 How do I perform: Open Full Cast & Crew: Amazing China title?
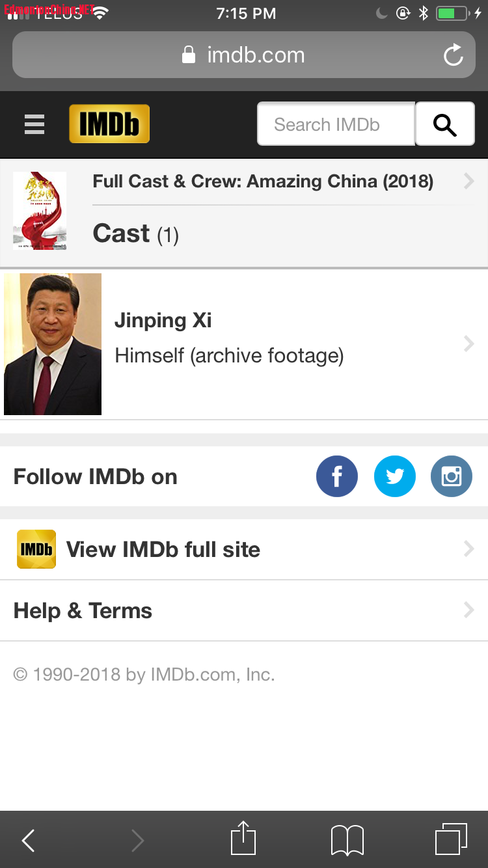(263, 181)
